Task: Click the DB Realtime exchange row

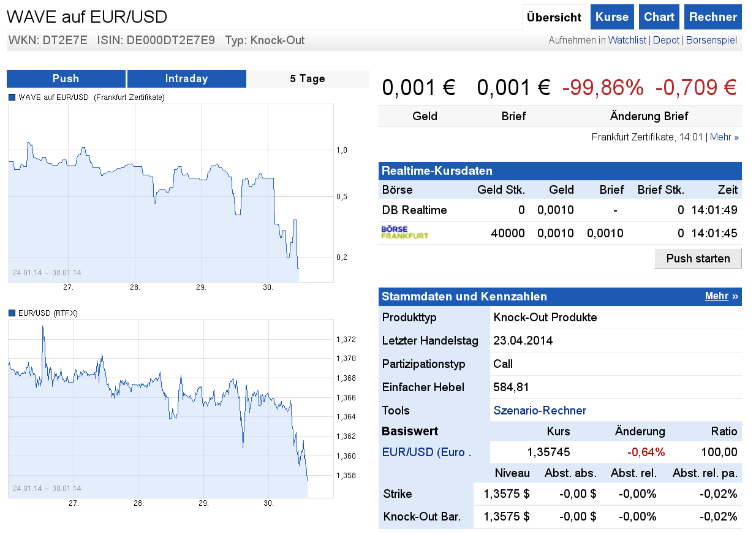Action: pos(414,210)
